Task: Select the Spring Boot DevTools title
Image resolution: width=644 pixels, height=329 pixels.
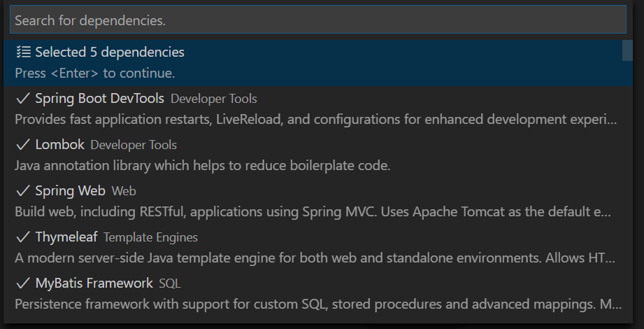Action: pos(99,99)
